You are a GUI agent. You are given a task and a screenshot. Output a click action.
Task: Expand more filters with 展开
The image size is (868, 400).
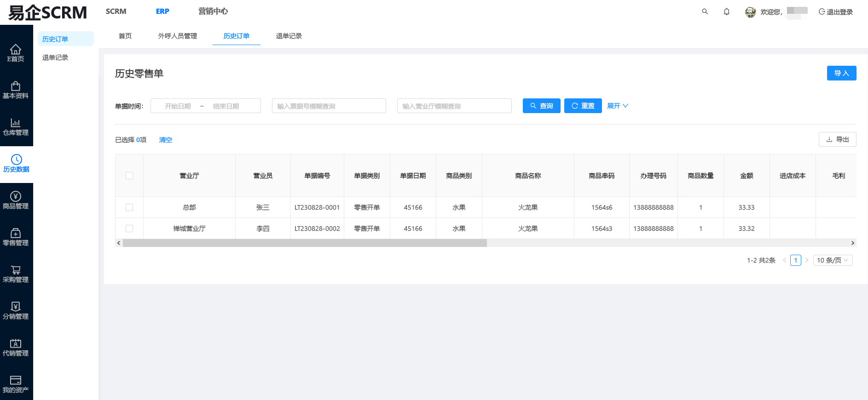tap(617, 106)
